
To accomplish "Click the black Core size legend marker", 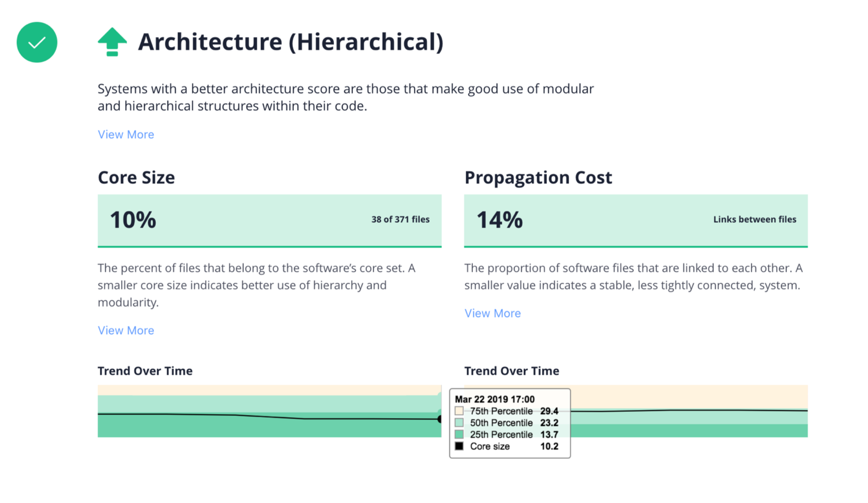I will point(459,446).
